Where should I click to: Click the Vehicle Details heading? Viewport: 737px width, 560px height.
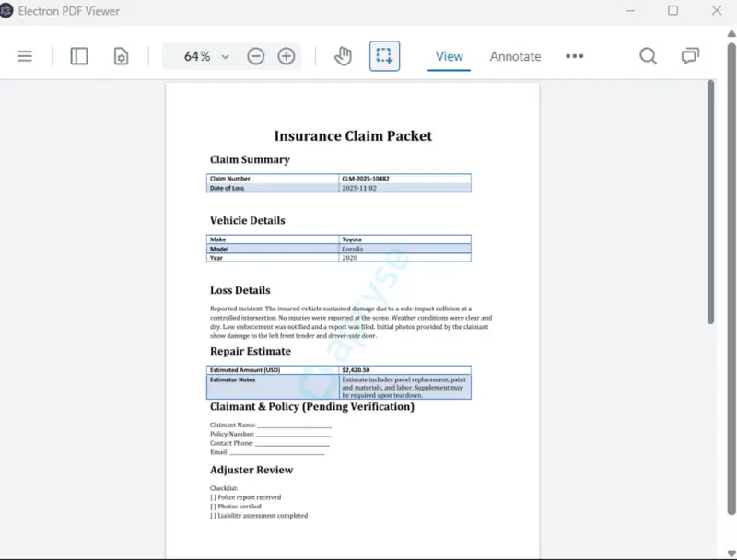coord(247,220)
